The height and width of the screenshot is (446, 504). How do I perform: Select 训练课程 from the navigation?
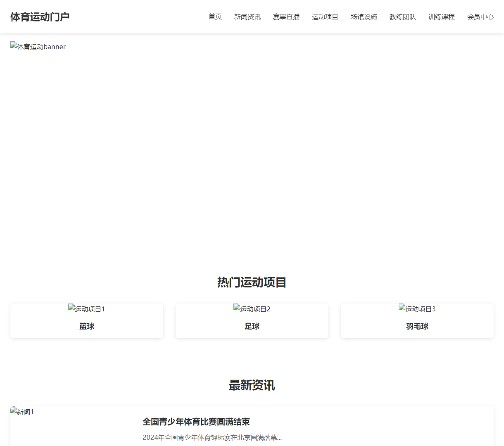(x=441, y=17)
